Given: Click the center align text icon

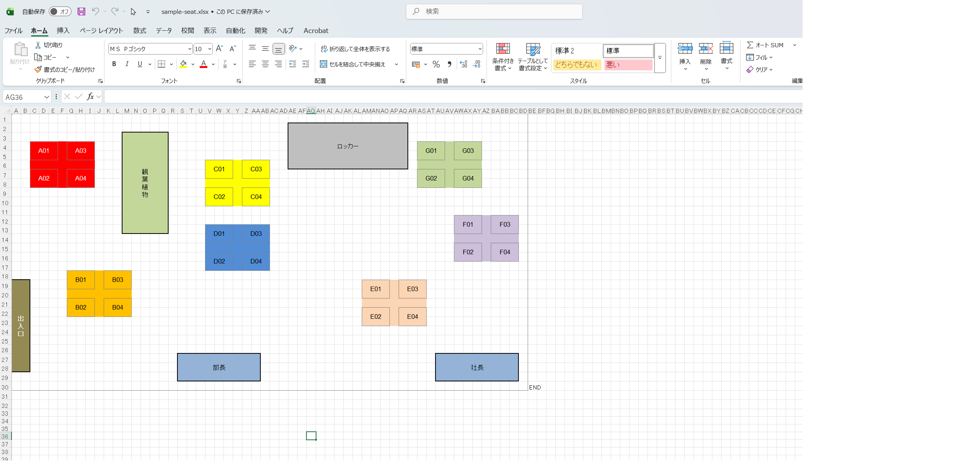Looking at the screenshot, I should [265, 64].
